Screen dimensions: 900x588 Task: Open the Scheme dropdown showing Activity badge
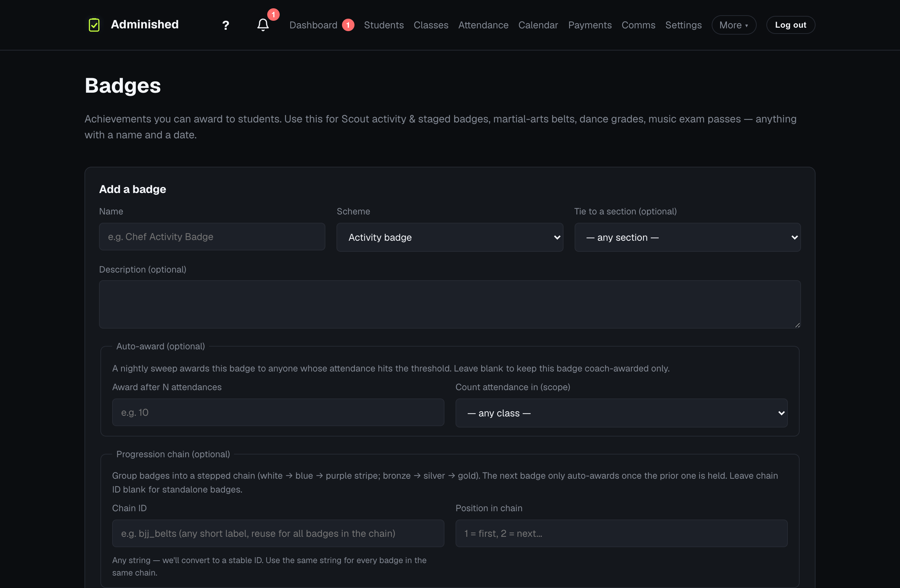tap(450, 237)
